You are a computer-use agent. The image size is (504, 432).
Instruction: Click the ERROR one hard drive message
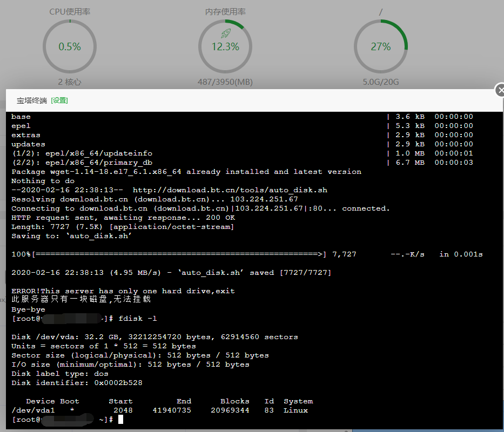pyautogui.click(x=123, y=291)
